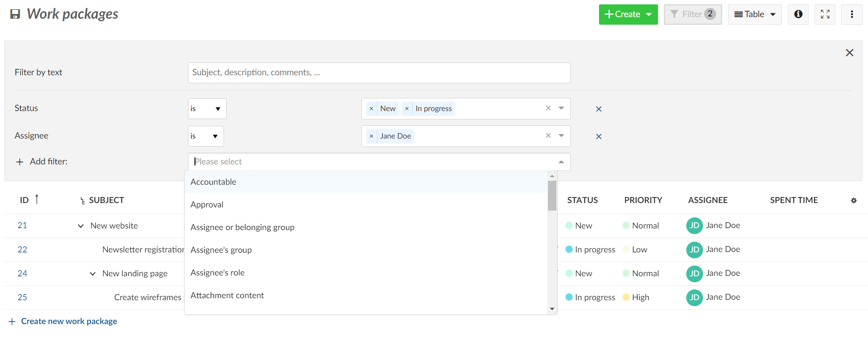Activate the fullscreen zen mode icon
Screen dimensions: 868x340
pyautogui.click(x=825, y=14)
